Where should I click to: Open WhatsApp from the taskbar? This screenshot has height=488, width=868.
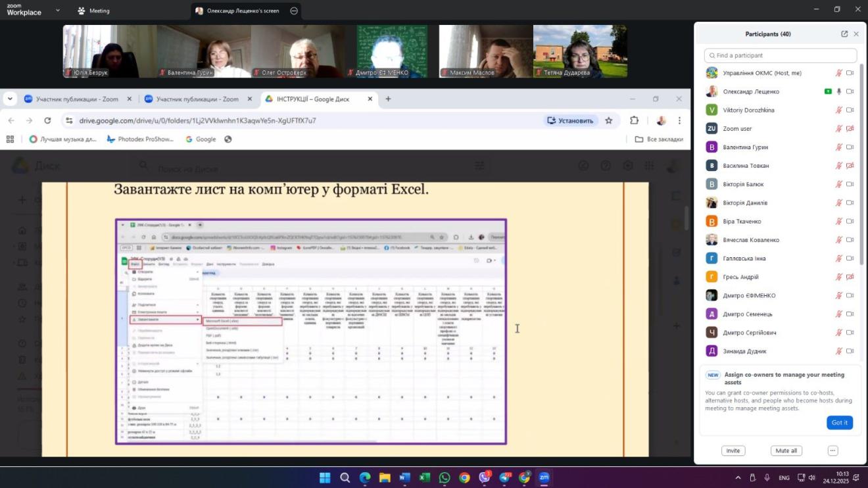(445, 477)
